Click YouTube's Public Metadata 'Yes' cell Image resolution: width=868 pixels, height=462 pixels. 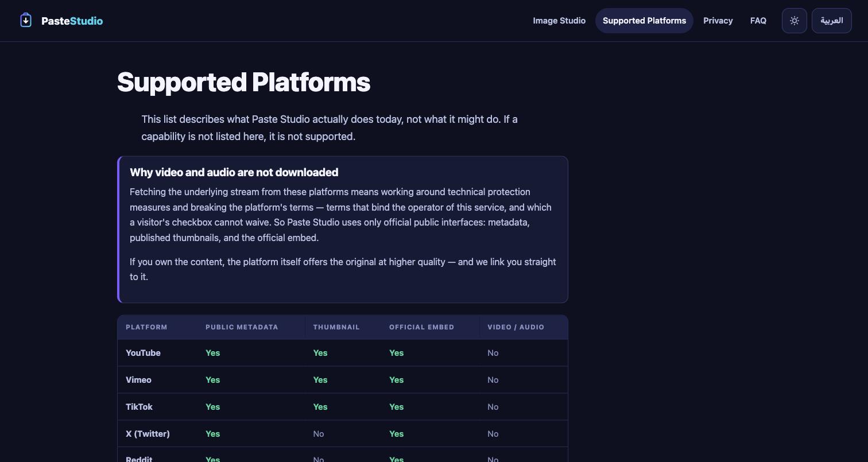pyautogui.click(x=212, y=353)
